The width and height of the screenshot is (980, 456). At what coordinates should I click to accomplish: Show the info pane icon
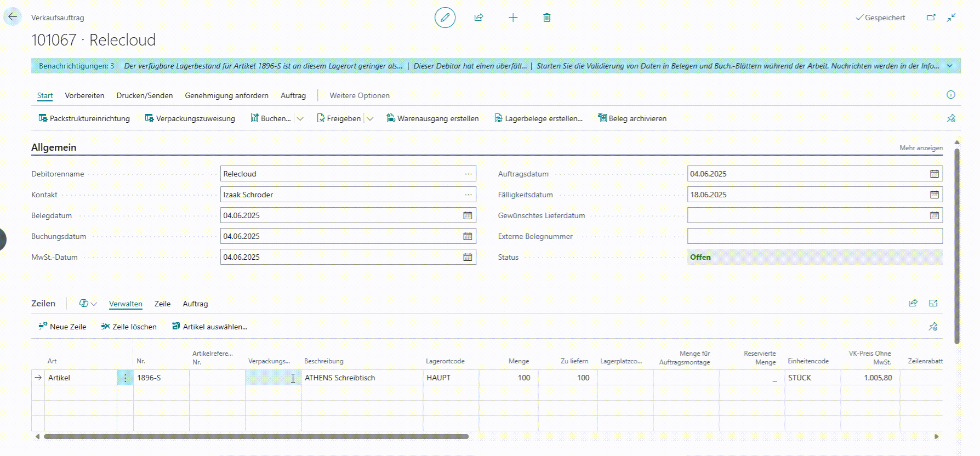click(951, 95)
